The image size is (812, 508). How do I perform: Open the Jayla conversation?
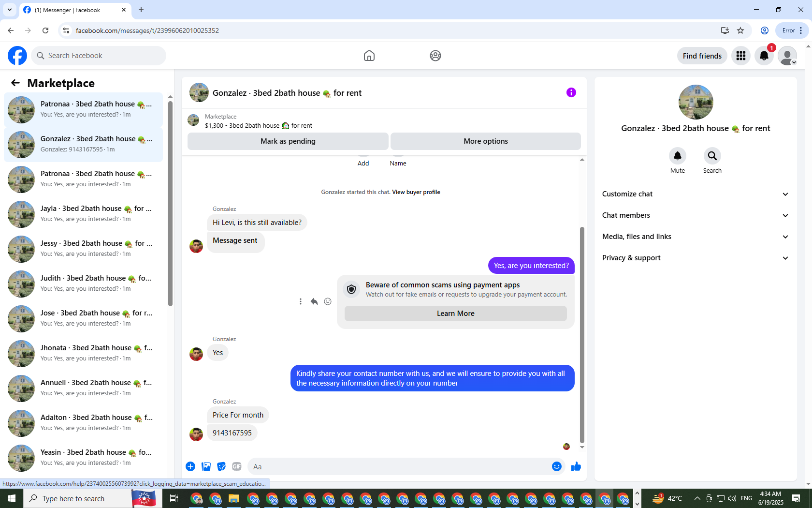(83, 214)
